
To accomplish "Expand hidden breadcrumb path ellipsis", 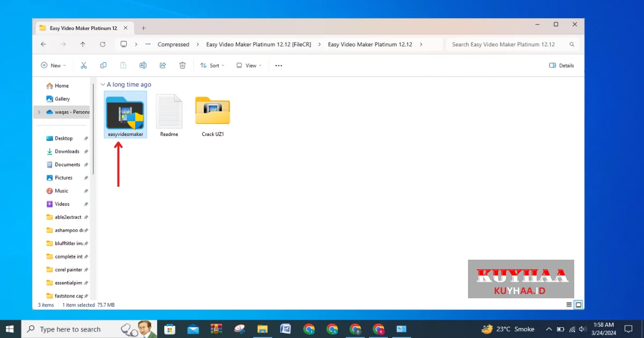I will pos(148,45).
